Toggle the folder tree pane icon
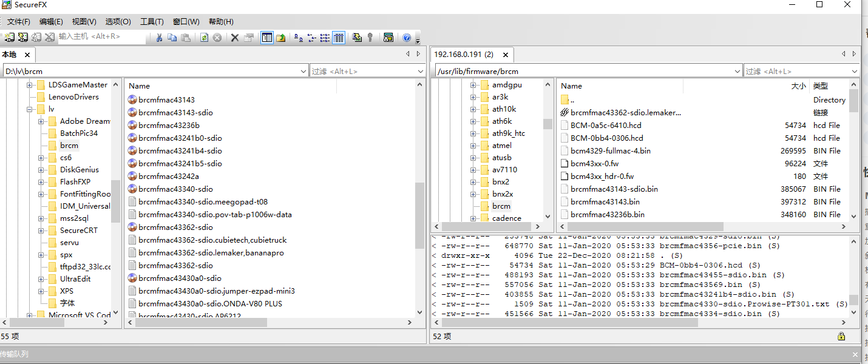This screenshot has height=364, width=868. 267,38
